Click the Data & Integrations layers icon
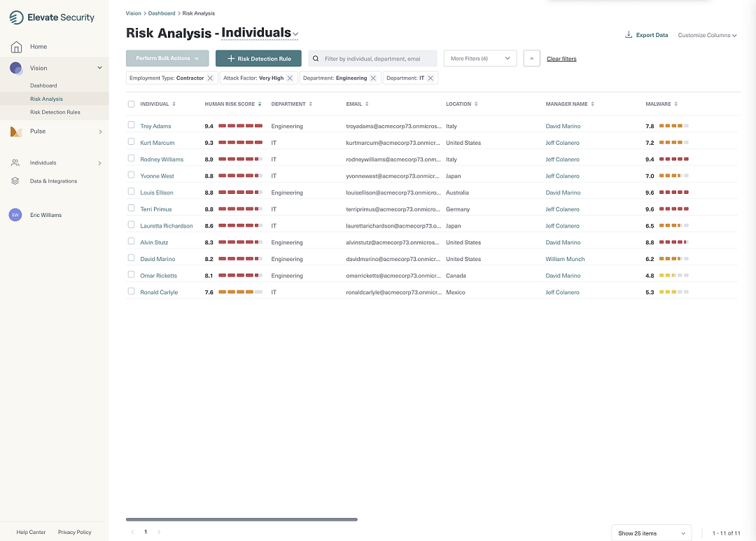Screen dimensions: 756x541 pyautogui.click(x=15, y=181)
